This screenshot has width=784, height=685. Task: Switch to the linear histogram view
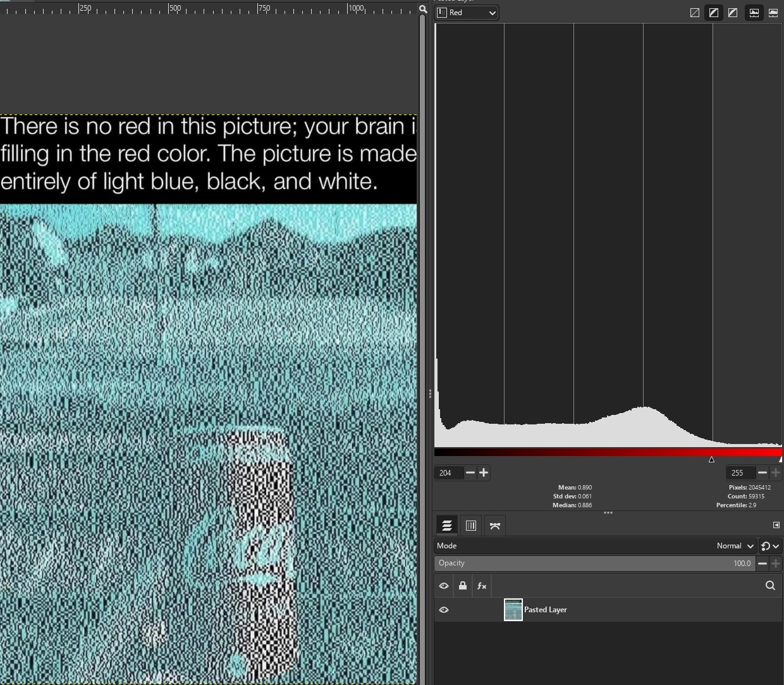coord(754,13)
